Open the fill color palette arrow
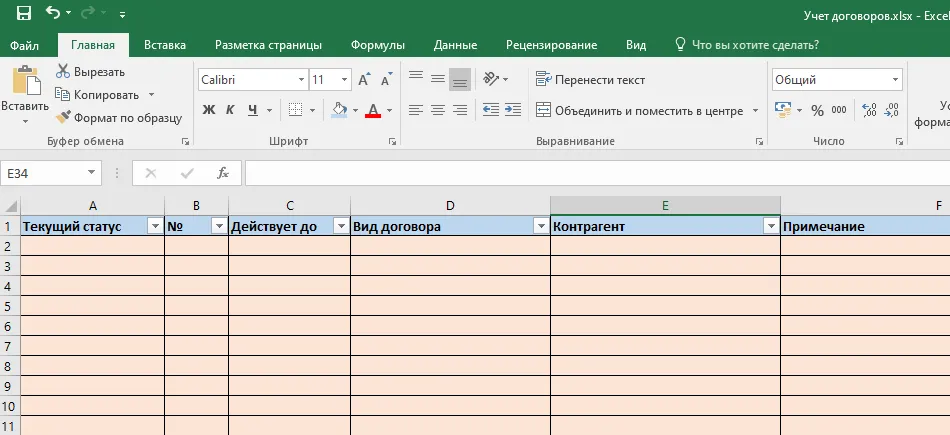Screen dimensions: 950x435 pos(356,111)
